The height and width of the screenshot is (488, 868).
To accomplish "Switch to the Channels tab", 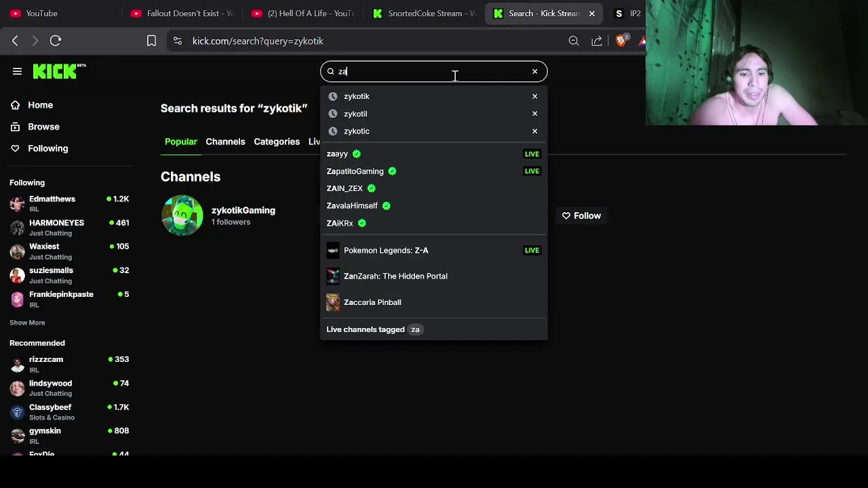I will tap(225, 142).
